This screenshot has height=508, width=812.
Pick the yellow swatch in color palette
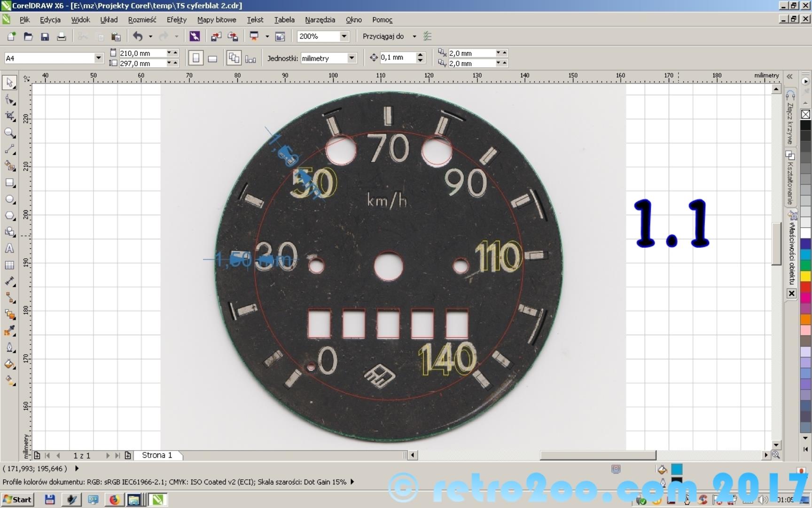coord(805,276)
